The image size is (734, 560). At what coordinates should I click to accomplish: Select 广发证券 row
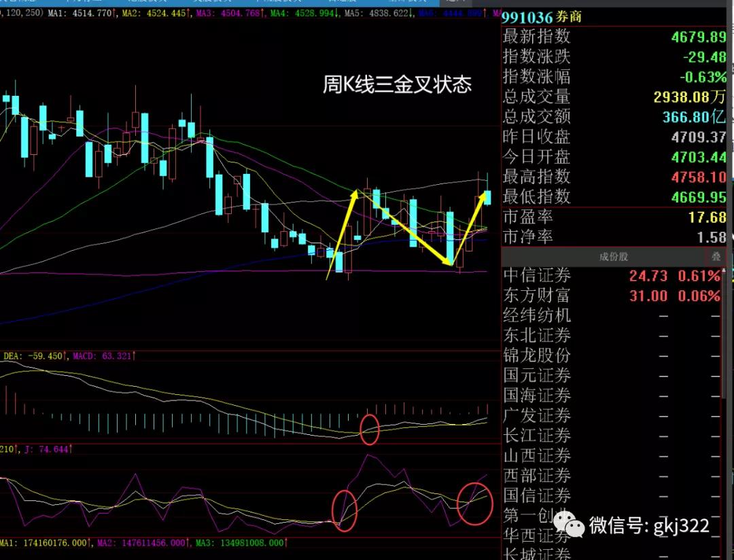[537, 415]
